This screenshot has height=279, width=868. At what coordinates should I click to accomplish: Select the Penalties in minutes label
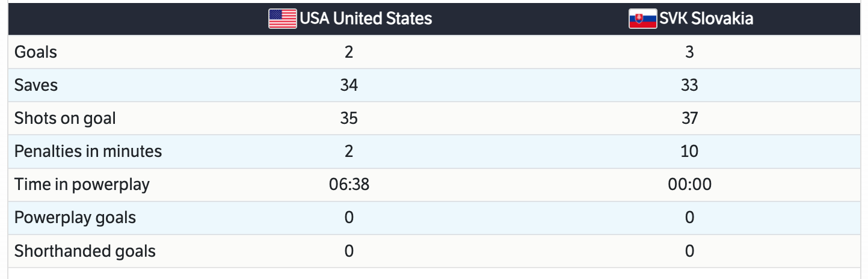click(88, 151)
